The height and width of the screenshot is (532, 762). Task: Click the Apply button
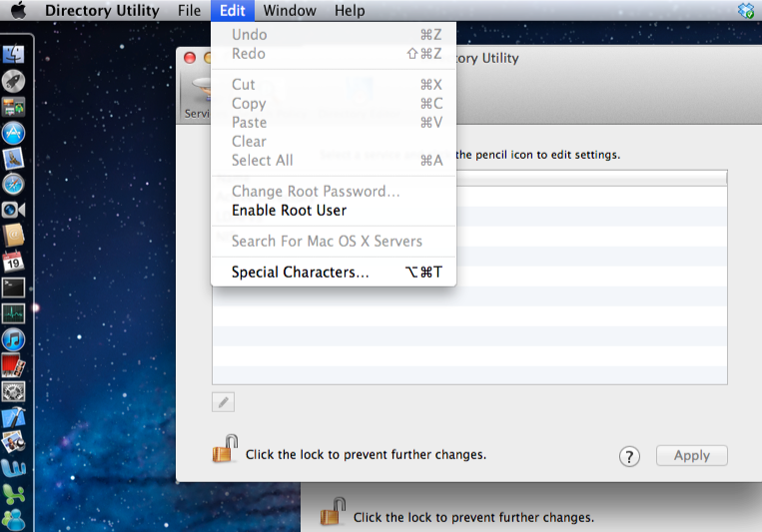tap(691, 456)
